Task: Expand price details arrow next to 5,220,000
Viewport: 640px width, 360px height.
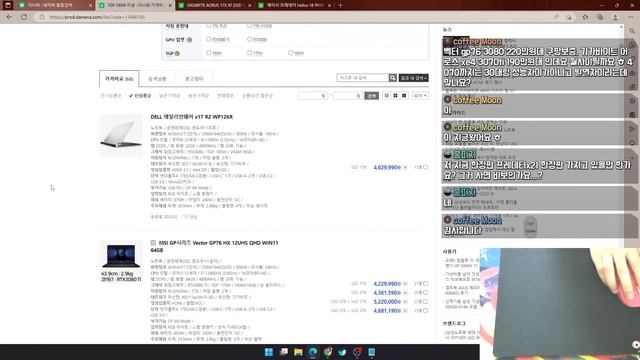Action: coord(405,302)
